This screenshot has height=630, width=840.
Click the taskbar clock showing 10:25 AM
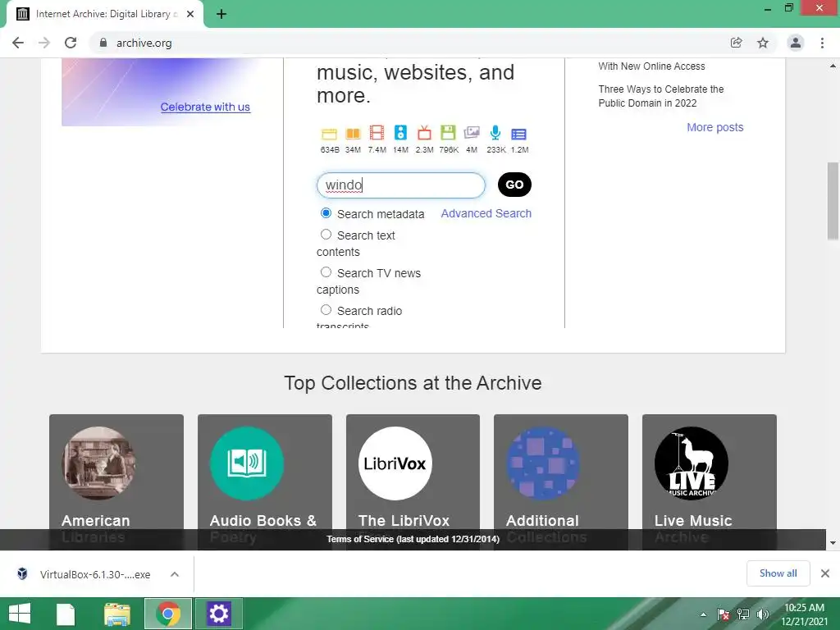click(x=804, y=614)
